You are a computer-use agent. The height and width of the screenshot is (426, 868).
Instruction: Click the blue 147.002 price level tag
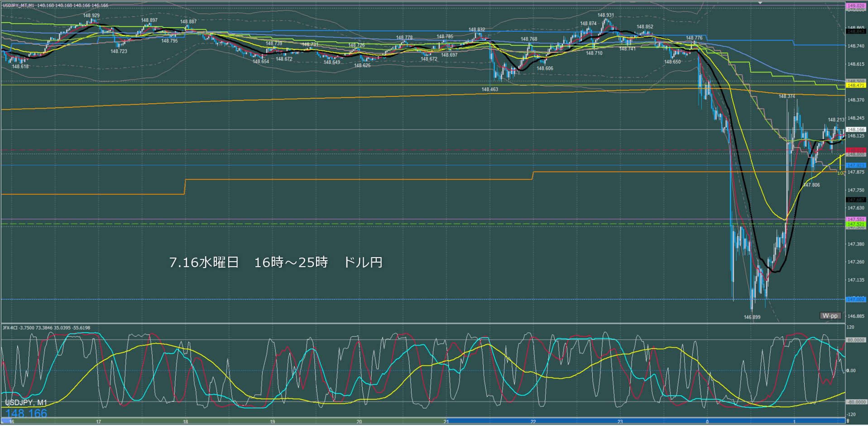coord(856,299)
